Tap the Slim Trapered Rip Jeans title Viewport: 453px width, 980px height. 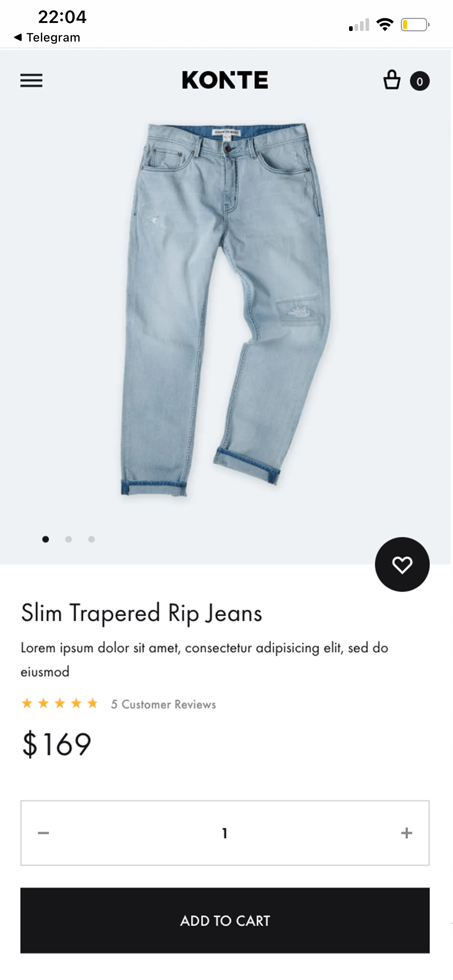click(142, 613)
